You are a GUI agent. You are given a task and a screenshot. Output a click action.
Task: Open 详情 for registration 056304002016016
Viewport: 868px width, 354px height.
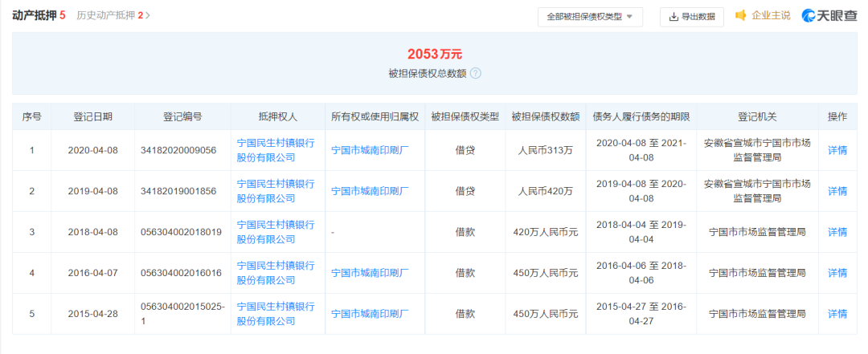837,273
